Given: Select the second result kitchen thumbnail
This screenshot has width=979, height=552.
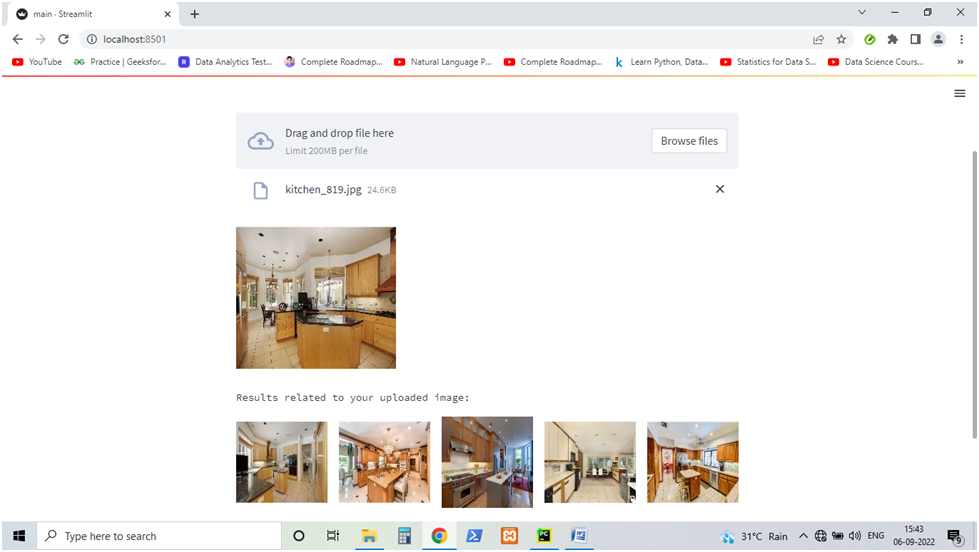Looking at the screenshot, I should coord(385,462).
